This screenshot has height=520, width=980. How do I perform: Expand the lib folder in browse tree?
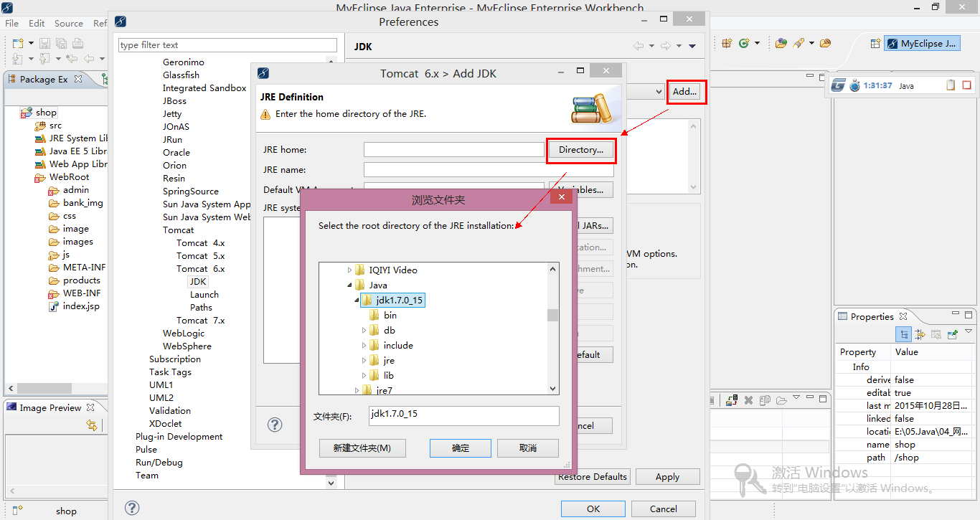pos(364,376)
